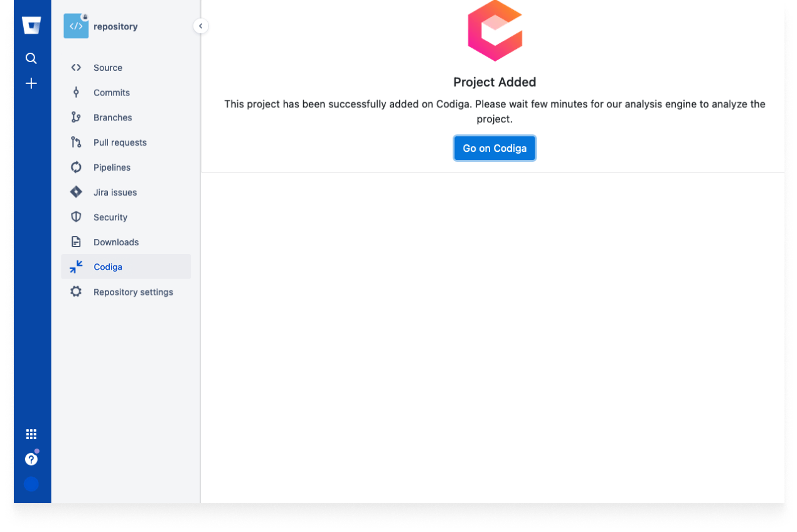Click the repository avatar thumbnail

click(75, 26)
